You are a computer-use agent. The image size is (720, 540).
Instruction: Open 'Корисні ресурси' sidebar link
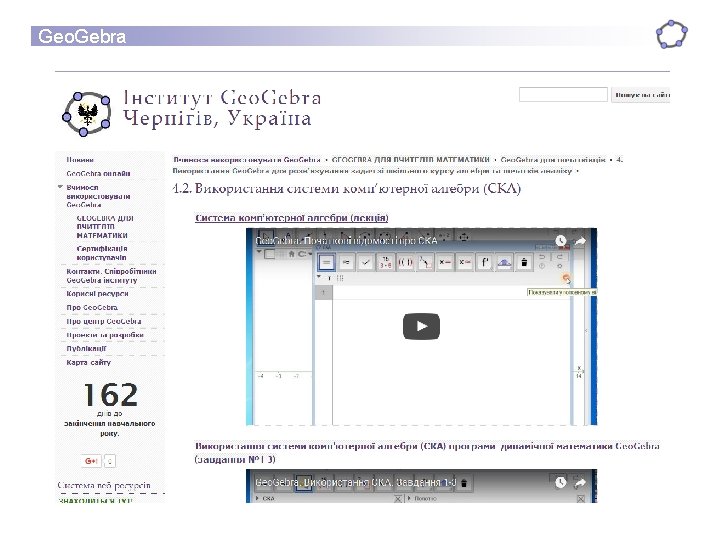tap(97, 293)
